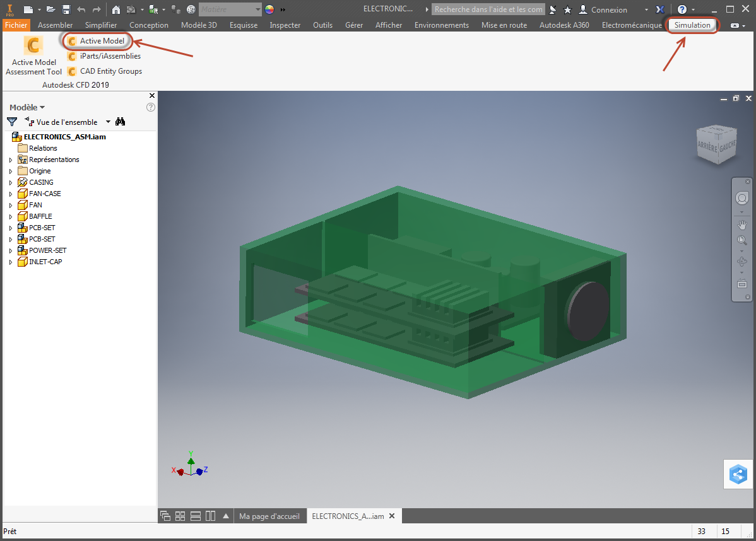
Task: Click the navigation wheel icon
Action: click(741, 198)
